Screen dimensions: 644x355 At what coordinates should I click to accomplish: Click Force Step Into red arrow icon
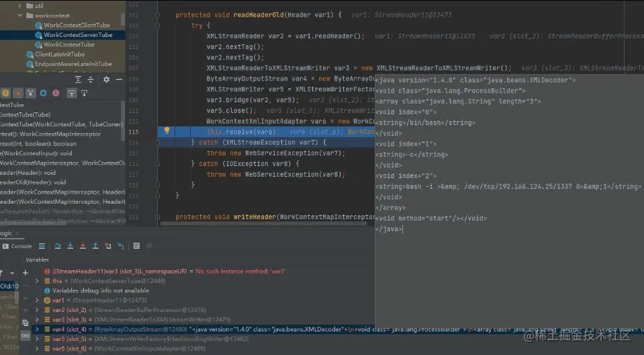click(x=83, y=246)
